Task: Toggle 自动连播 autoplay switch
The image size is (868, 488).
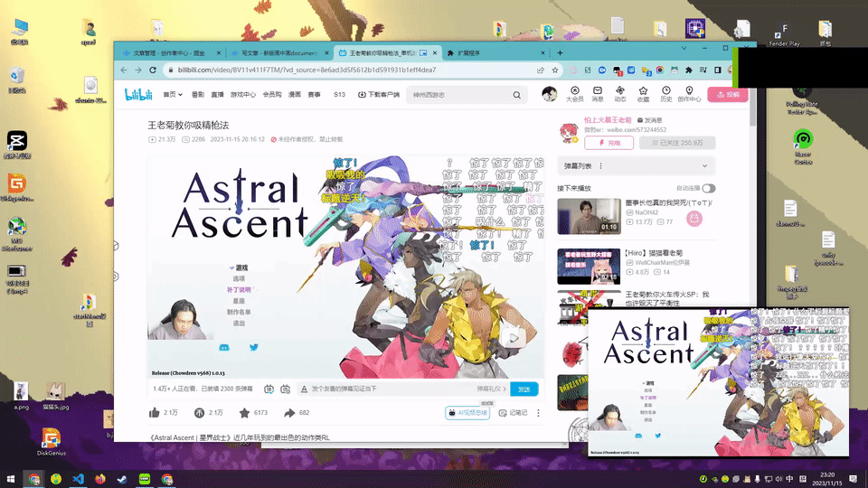Action: click(x=709, y=188)
